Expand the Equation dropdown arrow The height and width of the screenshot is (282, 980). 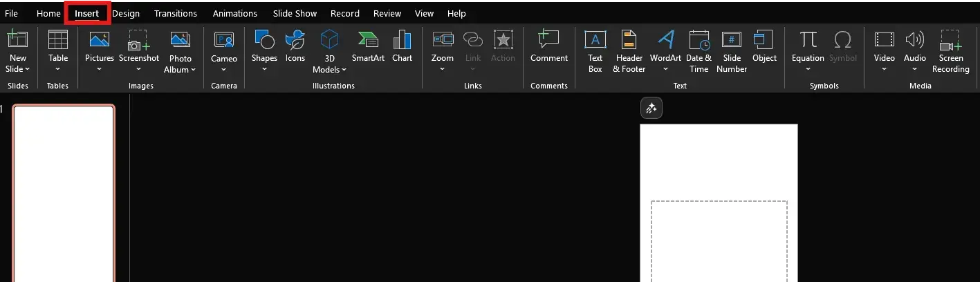coord(808,69)
